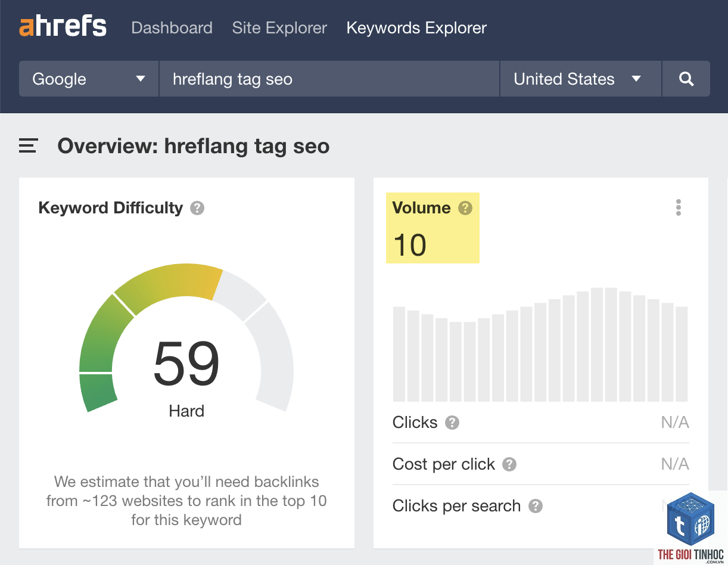Click the Clicks per search help icon

(536, 506)
